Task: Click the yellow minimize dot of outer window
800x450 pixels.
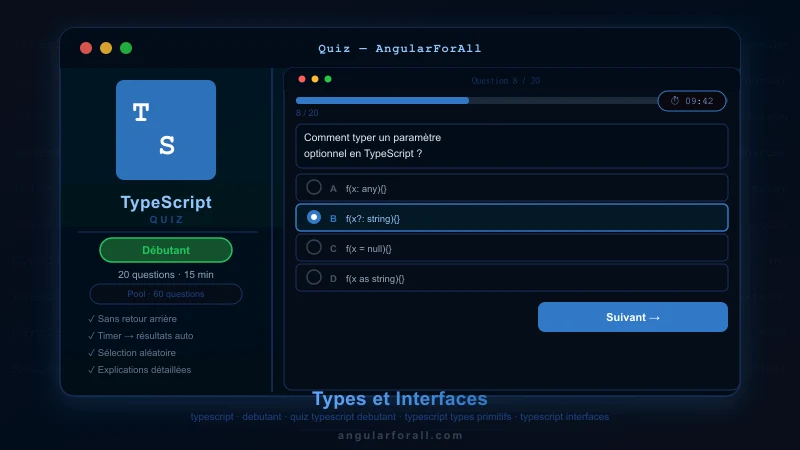Action: [106, 48]
